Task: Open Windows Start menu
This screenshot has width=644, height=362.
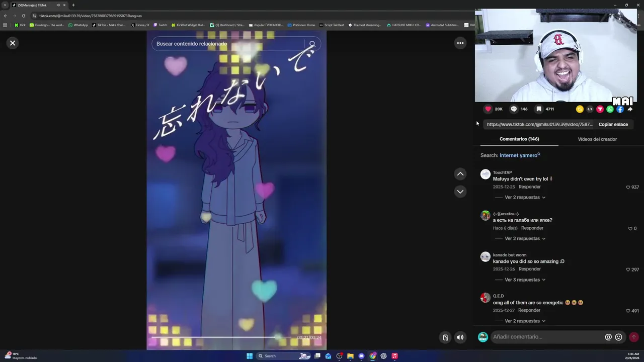Action: pyautogui.click(x=250, y=356)
